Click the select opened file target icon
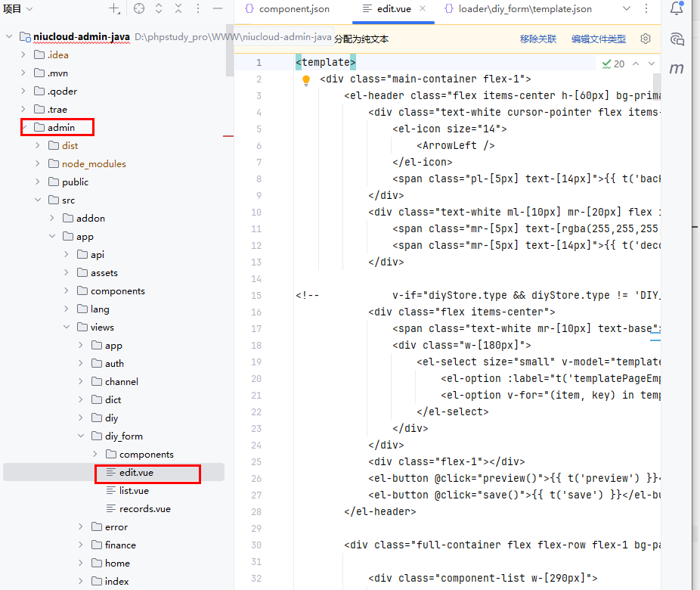 (x=138, y=9)
